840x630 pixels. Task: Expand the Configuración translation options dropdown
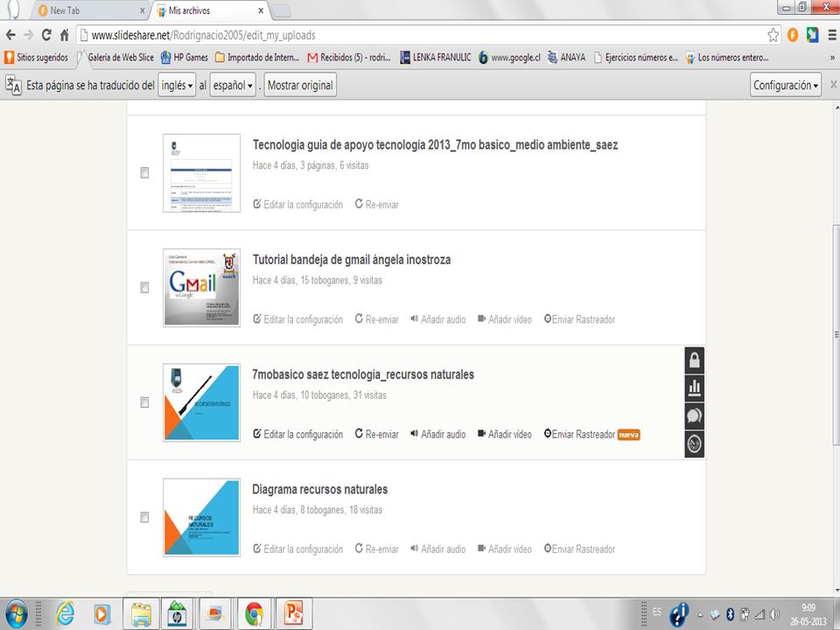[786, 85]
